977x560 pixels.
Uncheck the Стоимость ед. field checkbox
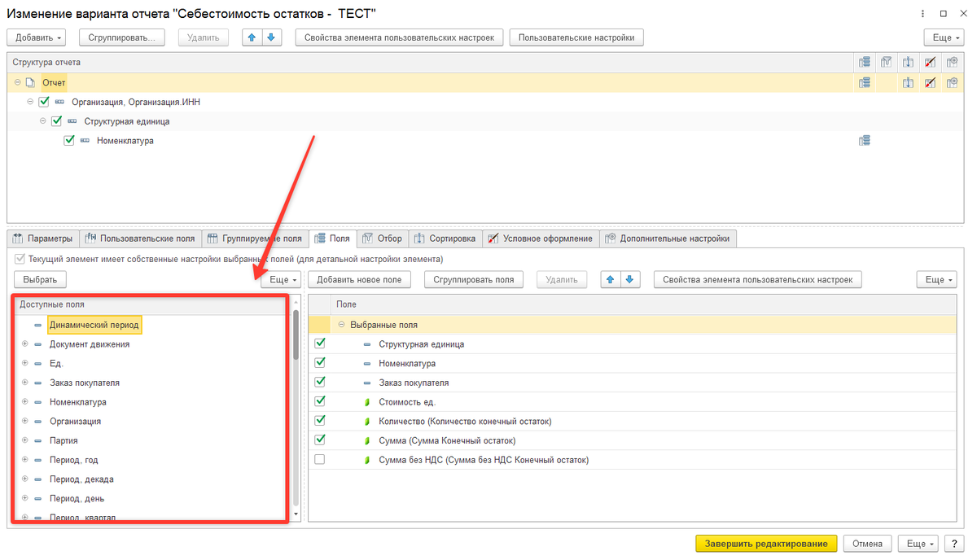320,401
